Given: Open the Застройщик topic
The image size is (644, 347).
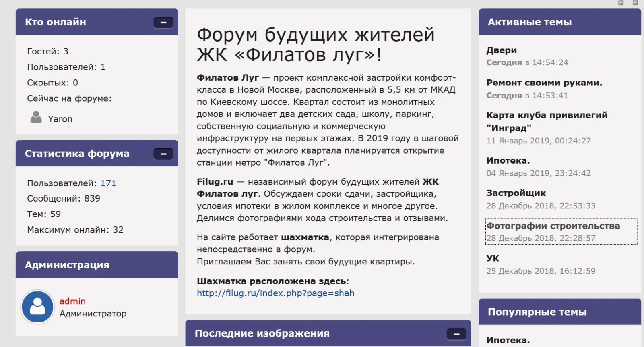Looking at the screenshot, I should click(516, 193).
